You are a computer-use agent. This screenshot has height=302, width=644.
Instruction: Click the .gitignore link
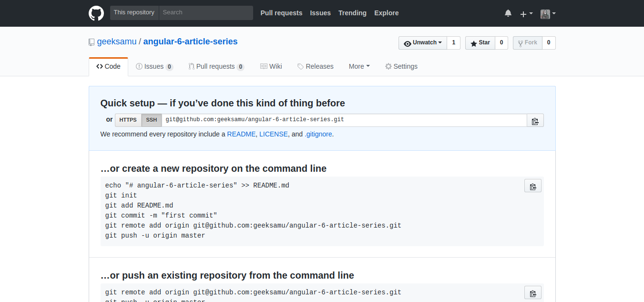pos(318,134)
